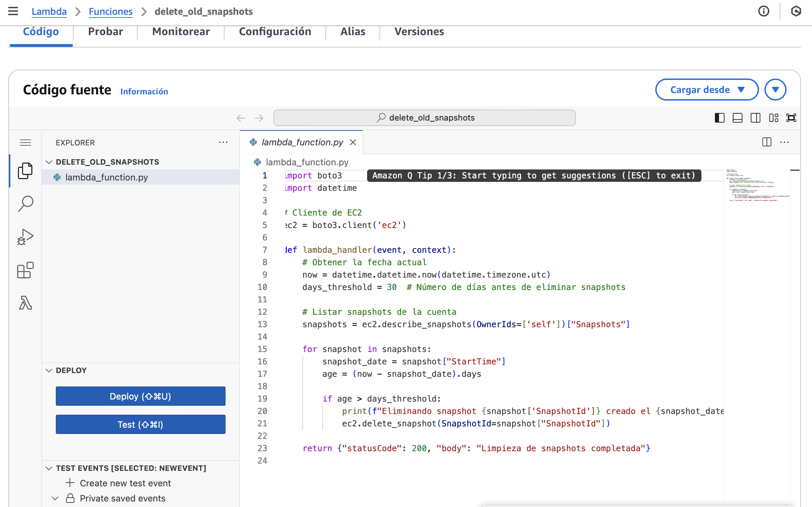This screenshot has width=812, height=507.
Task: Click the Amazon Q Tip banner
Action: click(x=534, y=175)
